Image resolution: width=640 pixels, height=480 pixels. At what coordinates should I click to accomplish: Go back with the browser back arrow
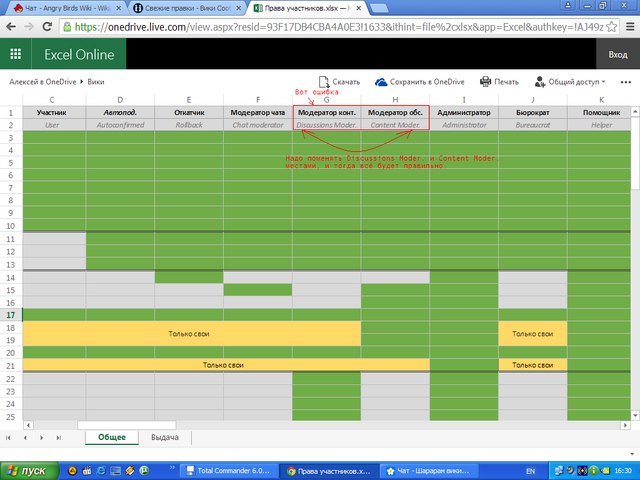(11, 27)
